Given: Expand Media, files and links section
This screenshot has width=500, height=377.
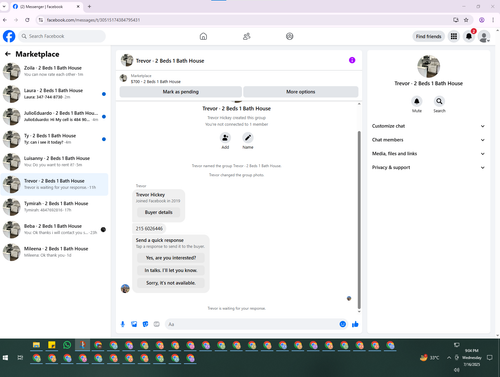Looking at the screenshot, I should [428, 154].
